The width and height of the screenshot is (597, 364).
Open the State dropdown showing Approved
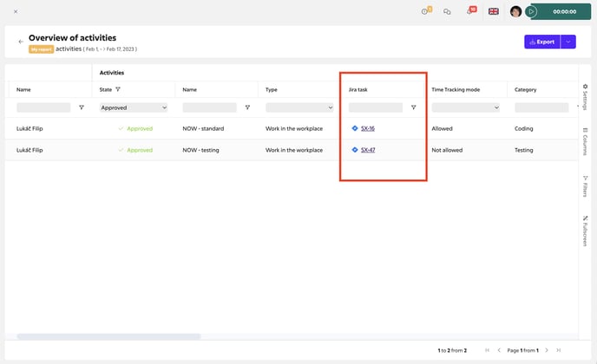click(134, 107)
